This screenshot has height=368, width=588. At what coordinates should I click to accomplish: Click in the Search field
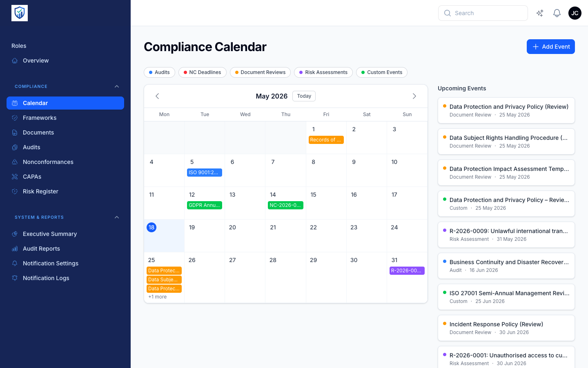tap(483, 13)
